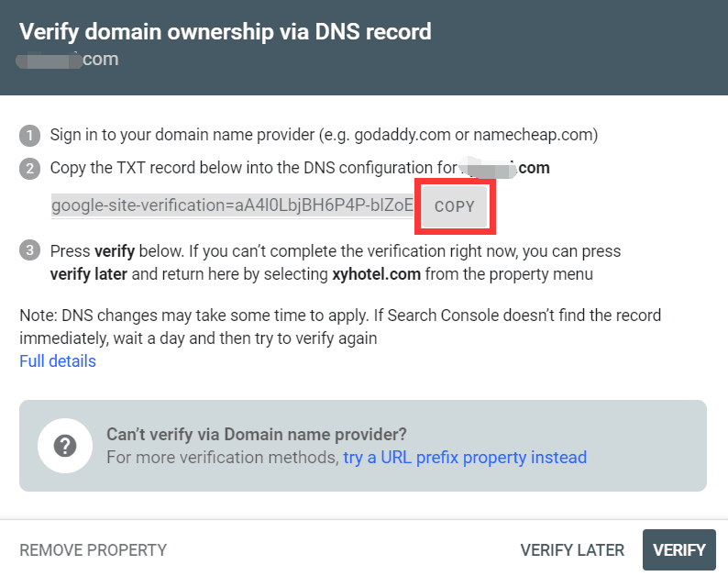Select the google-site-verification TXT record field

[233, 205]
